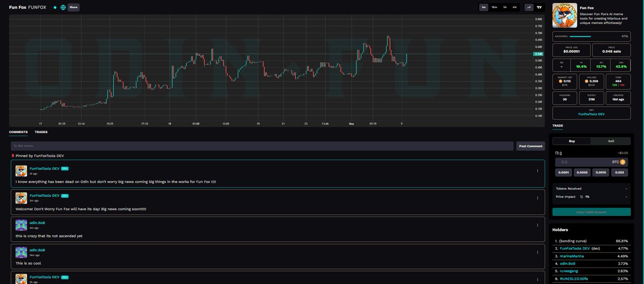The height and width of the screenshot is (284, 644).
Task: Click the Share button
Action: point(74,8)
